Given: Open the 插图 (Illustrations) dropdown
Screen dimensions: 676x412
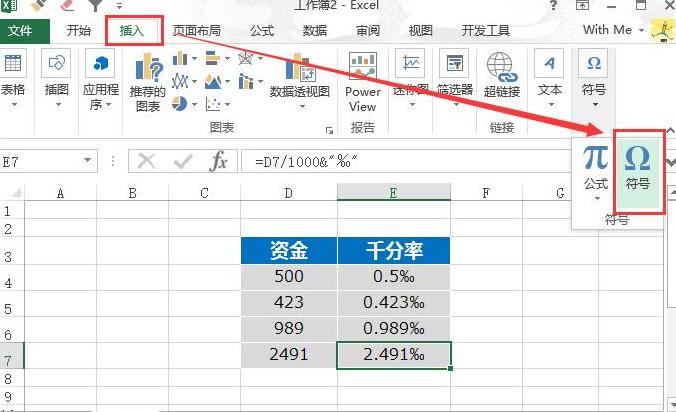Looking at the screenshot, I should [56, 78].
